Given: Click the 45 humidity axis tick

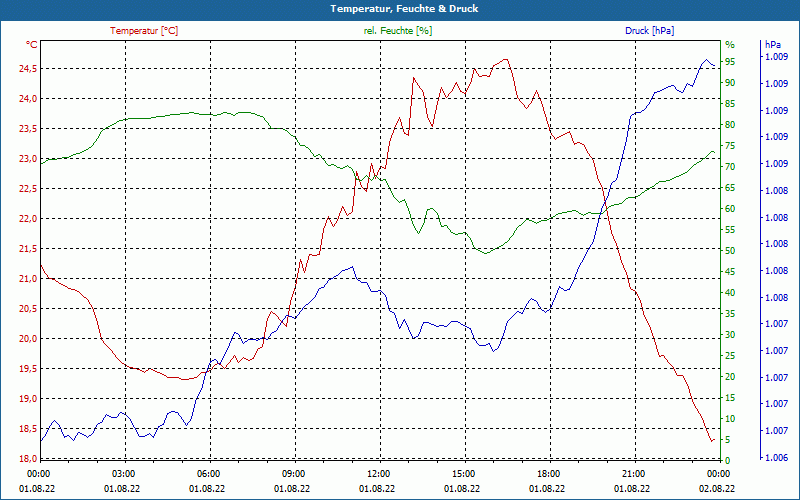Looking at the screenshot, I should pyautogui.click(x=730, y=272).
